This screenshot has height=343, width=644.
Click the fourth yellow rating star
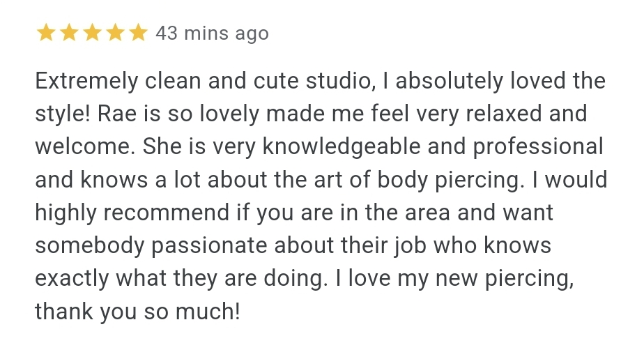pos(115,33)
